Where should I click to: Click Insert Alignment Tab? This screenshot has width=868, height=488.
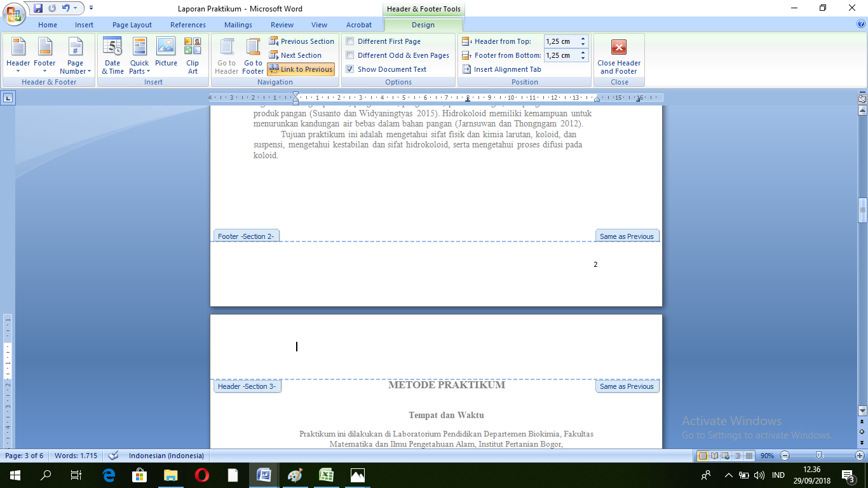click(501, 69)
